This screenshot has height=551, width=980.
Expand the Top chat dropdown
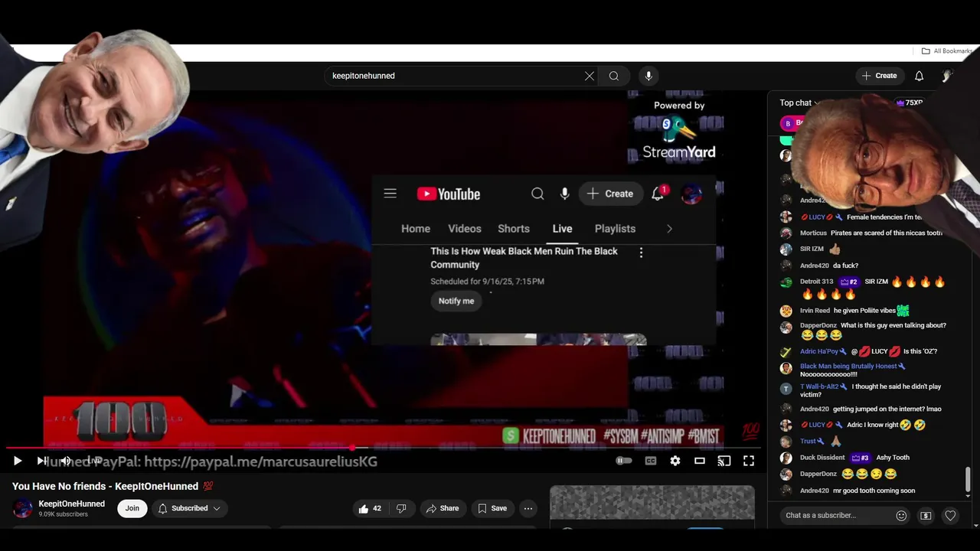coord(800,103)
